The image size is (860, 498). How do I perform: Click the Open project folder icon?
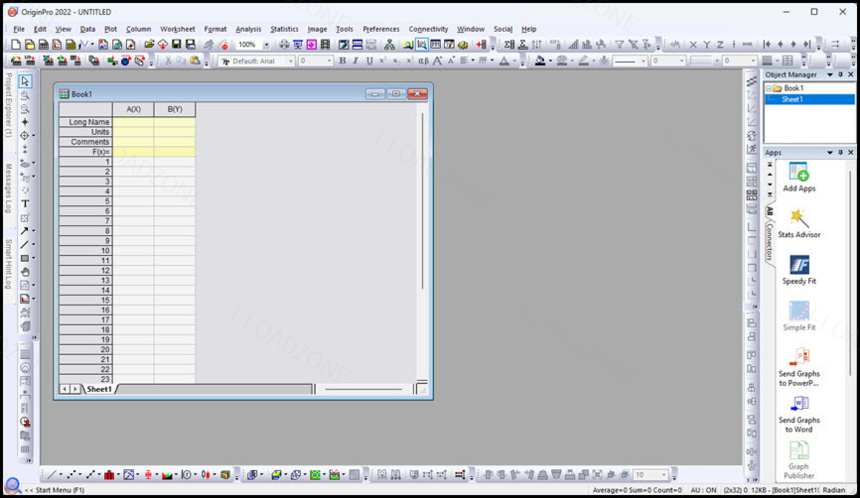[x=149, y=45]
